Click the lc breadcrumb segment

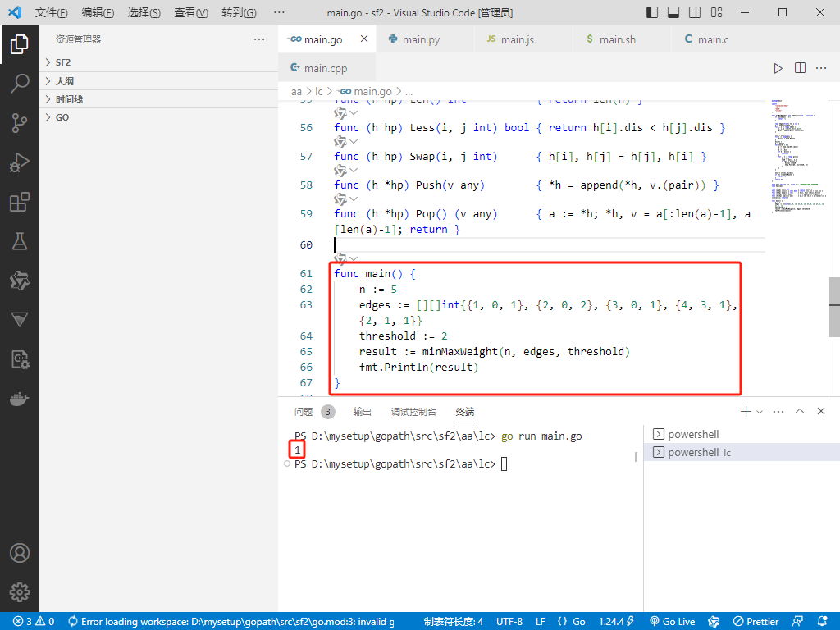point(319,92)
